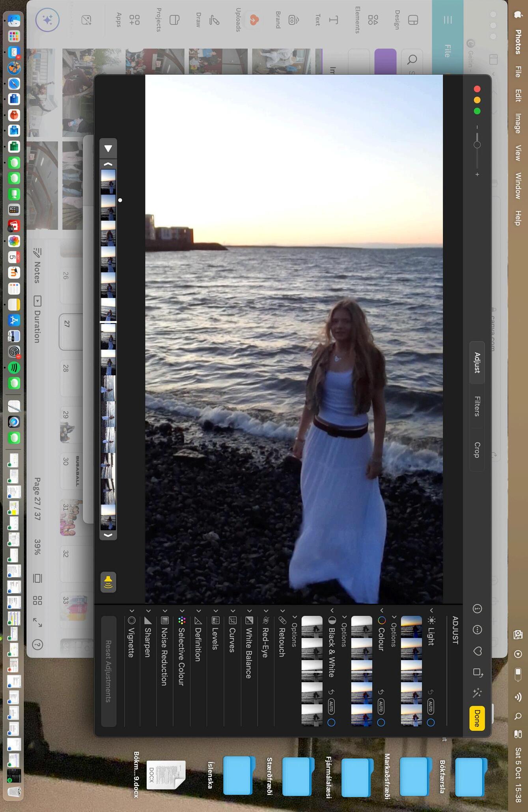Open Canva Magic sparkle assistant icon
Image resolution: width=528 pixels, height=812 pixels.
coord(47,20)
